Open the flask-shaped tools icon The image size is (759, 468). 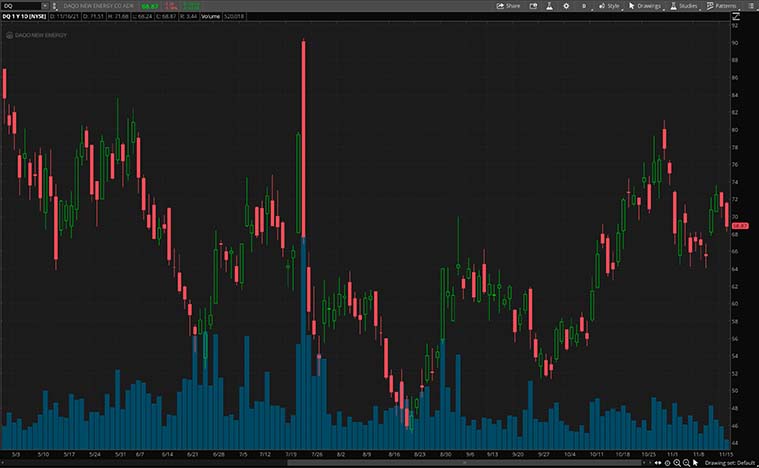pos(549,6)
